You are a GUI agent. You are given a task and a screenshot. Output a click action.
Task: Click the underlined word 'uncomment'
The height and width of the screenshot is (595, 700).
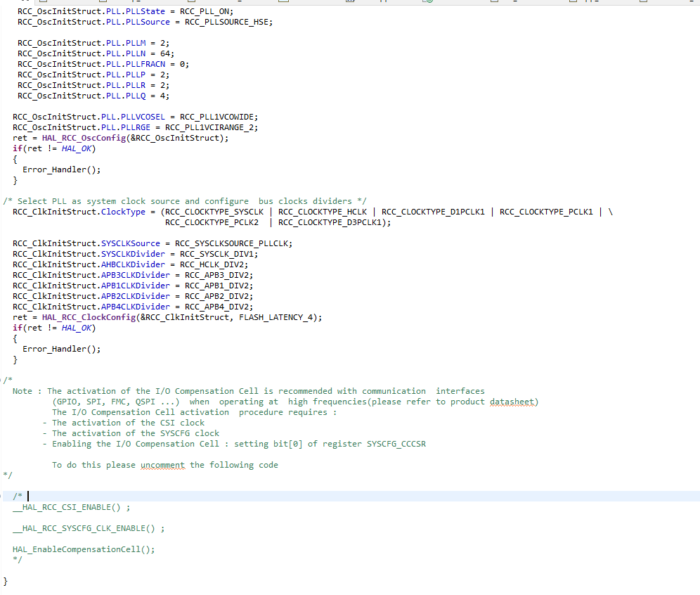coord(162,465)
